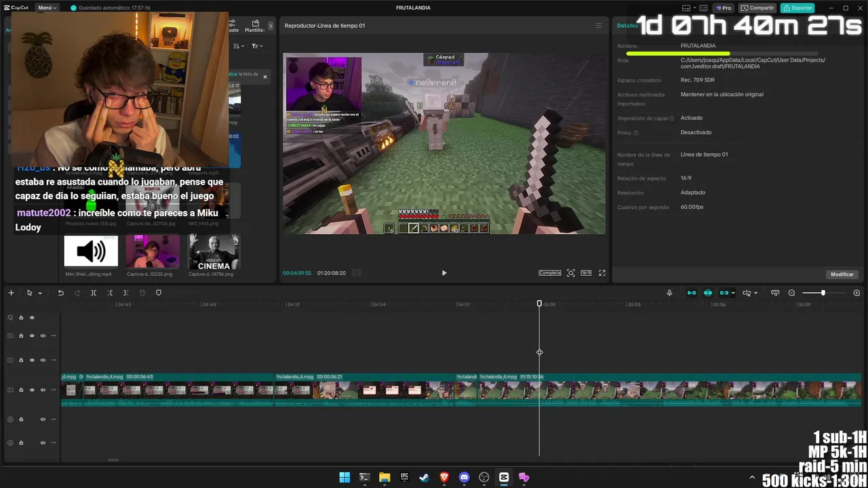Open more options for main video track
Viewport: 868px width, 488px height.
[54, 390]
